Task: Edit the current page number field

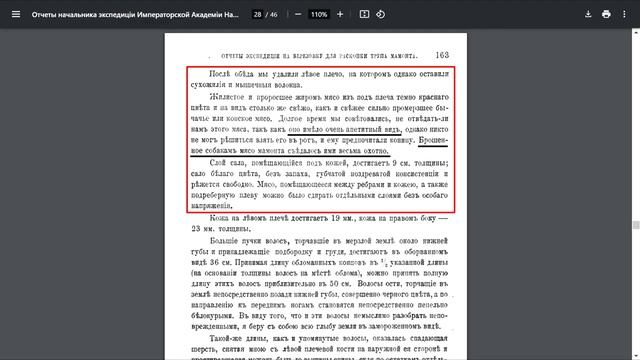Action: [257, 14]
